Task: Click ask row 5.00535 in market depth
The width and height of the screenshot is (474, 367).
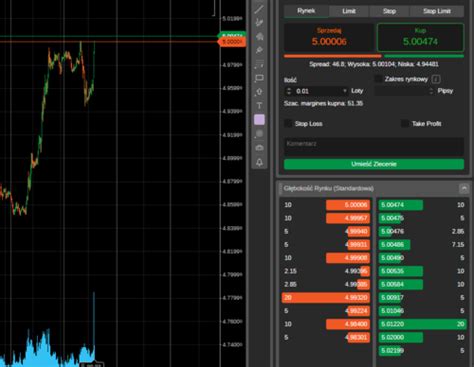Action: pos(422,271)
